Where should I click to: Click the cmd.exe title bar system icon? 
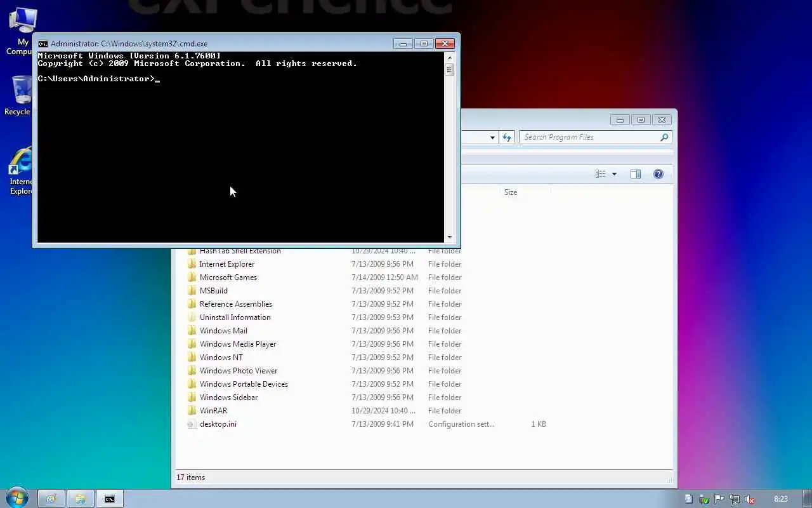coord(43,44)
